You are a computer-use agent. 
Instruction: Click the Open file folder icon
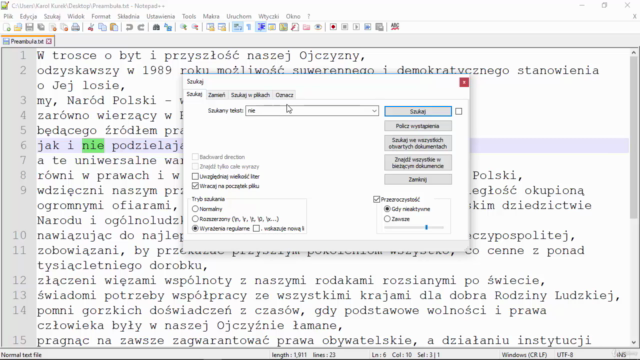coord(18,27)
